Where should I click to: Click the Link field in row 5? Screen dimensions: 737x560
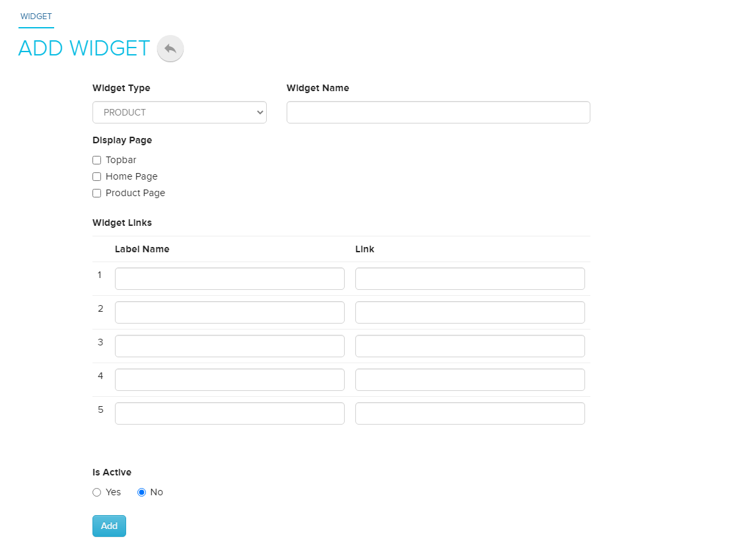pos(470,413)
